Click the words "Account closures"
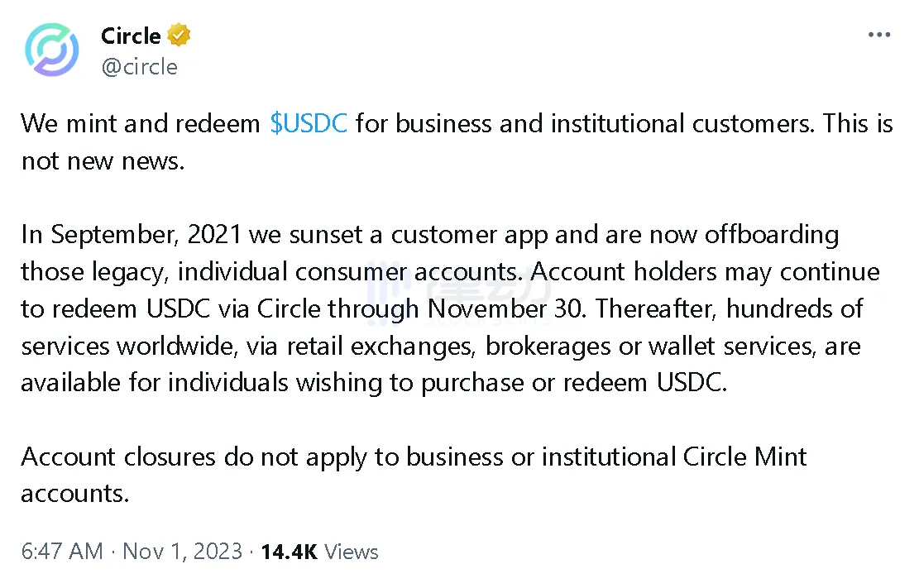Screen dimensions: 919x588 click(118, 457)
